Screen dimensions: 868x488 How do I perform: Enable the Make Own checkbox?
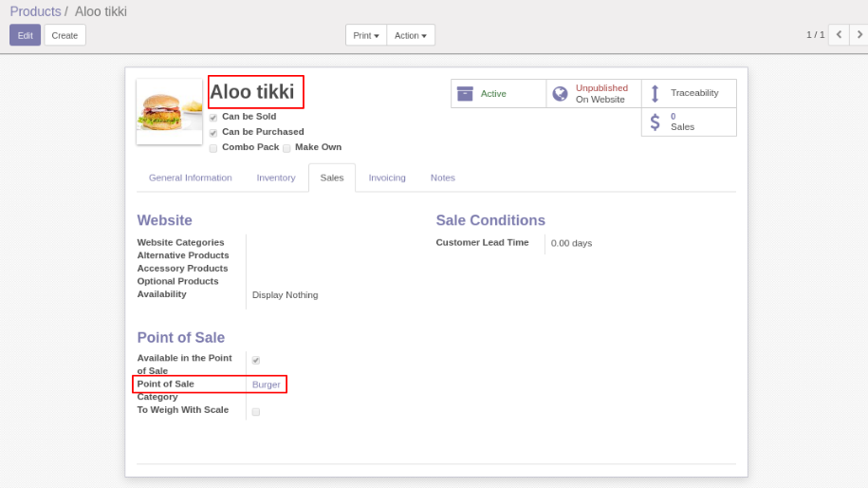[x=286, y=148]
